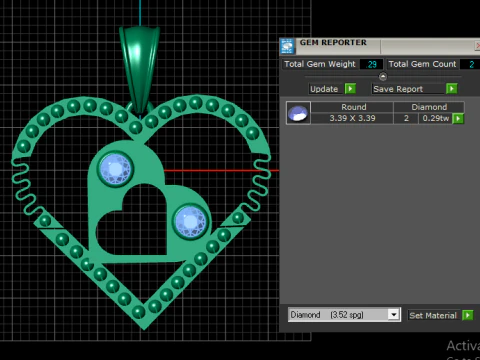
Task: Click the green arrow next to 0.29tw
Action: click(x=458, y=118)
